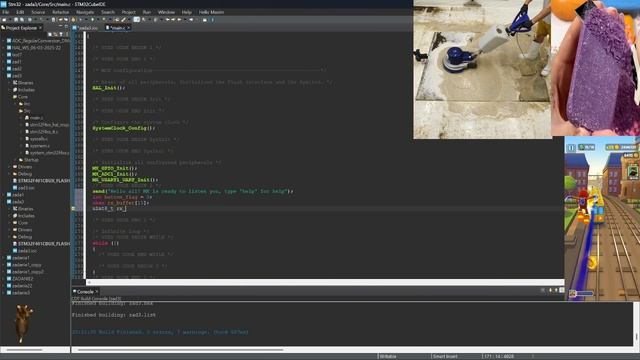The image size is (640, 360).
Task: Open the Refactor menu
Action: [x=60, y=12]
